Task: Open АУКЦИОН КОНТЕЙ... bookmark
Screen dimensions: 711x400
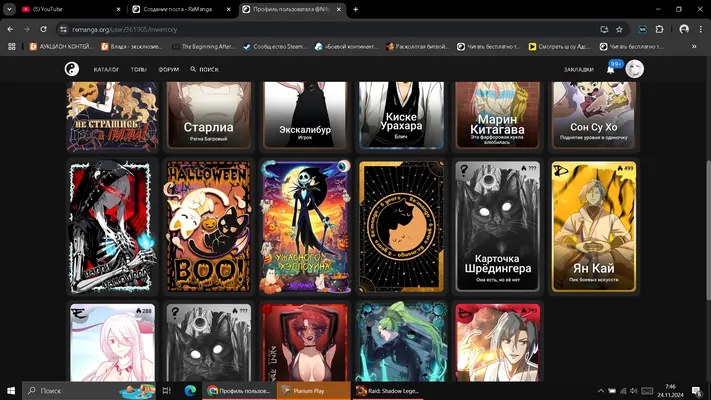Action: click(61, 46)
